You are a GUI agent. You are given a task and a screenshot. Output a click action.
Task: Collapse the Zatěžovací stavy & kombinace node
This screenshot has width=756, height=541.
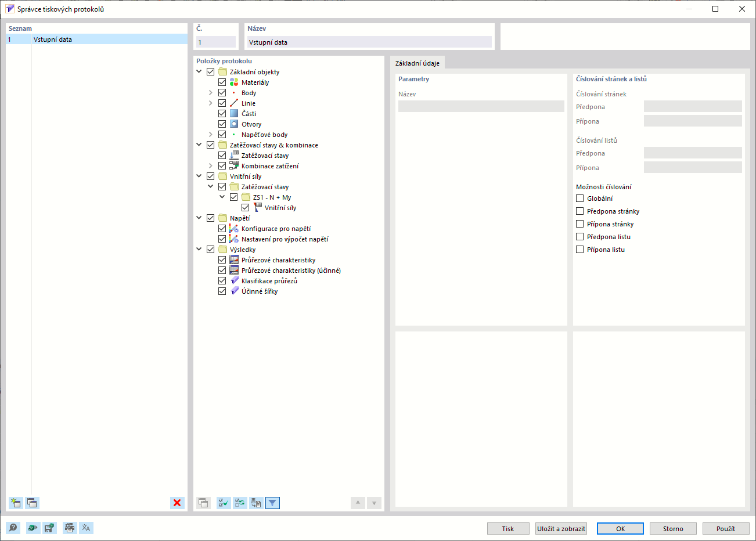(x=199, y=145)
